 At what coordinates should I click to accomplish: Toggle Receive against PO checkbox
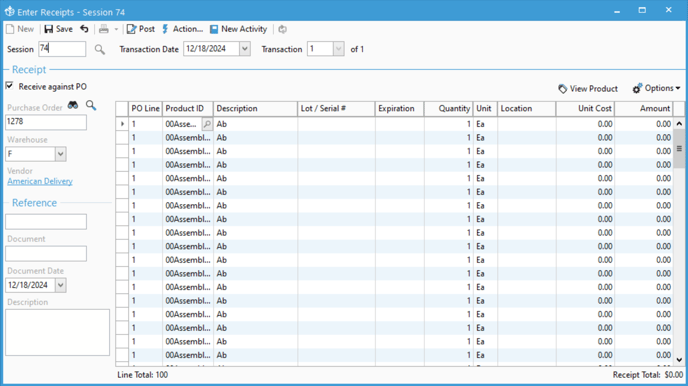tap(10, 86)
